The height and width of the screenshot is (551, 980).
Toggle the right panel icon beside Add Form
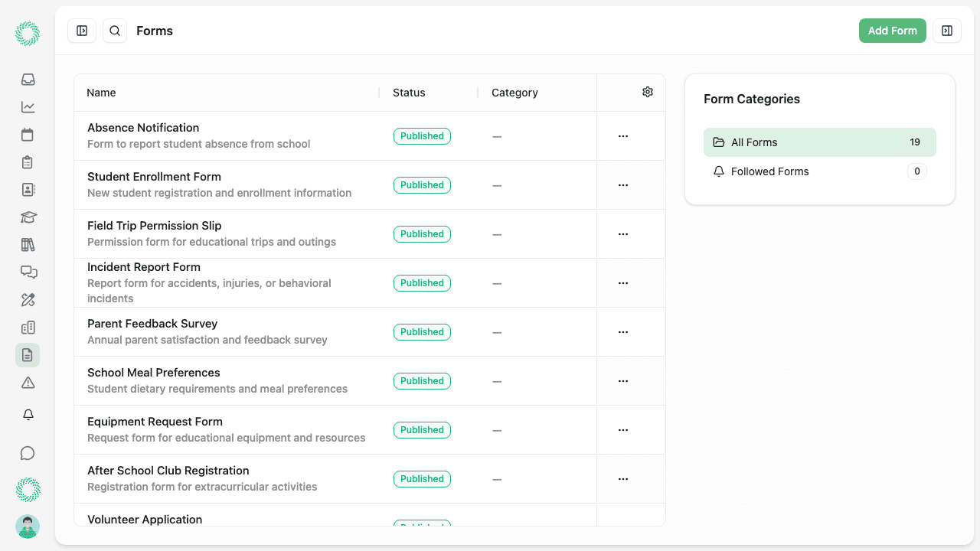click(x=947, y=31)
